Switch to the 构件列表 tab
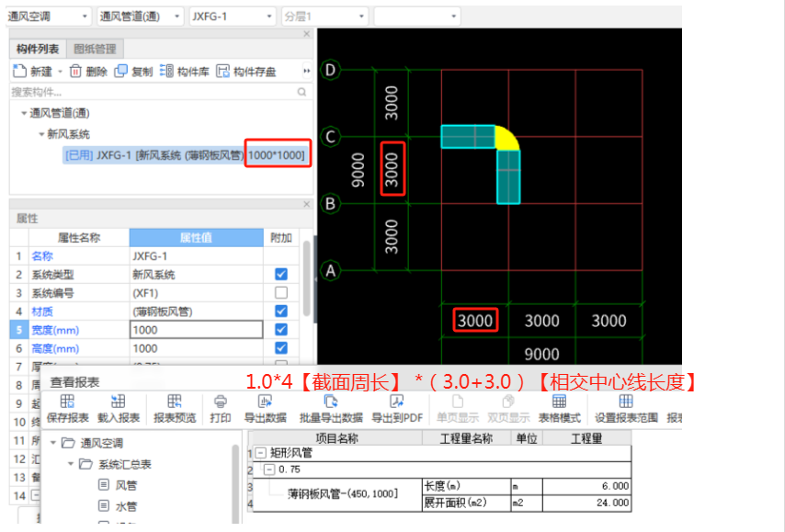 click(x=38, y=49)
